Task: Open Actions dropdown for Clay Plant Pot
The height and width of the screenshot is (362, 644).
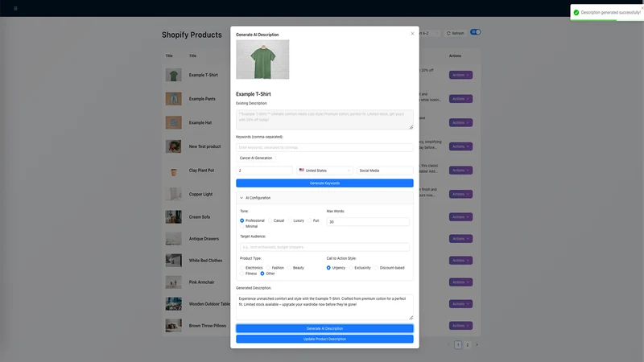Action: tap(460, 171)
